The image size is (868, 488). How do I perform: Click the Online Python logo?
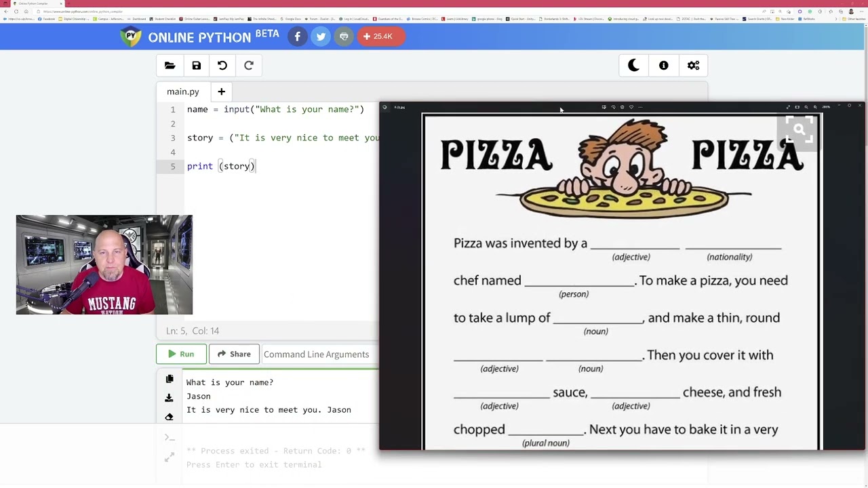(199, 37)
